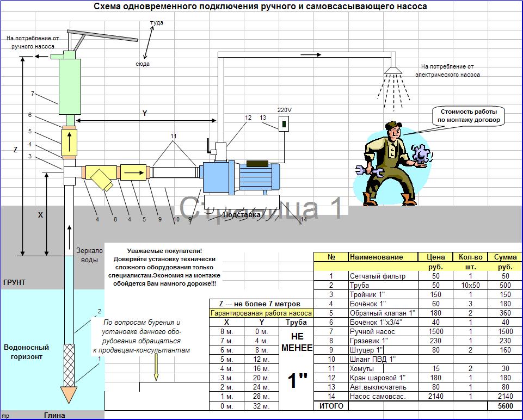The image size is (523, 420).
Task: Select the green hand pump cylinder shape
Action: [70, 87]
